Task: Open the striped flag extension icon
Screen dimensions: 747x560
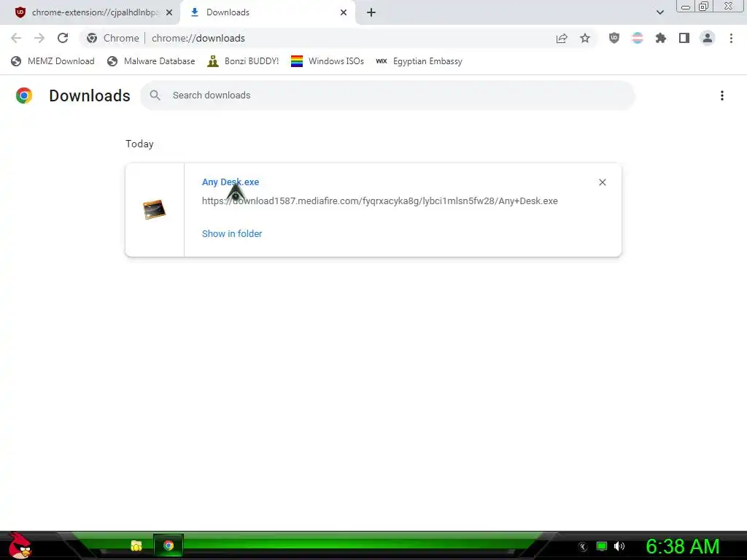Action: (638, 38)
